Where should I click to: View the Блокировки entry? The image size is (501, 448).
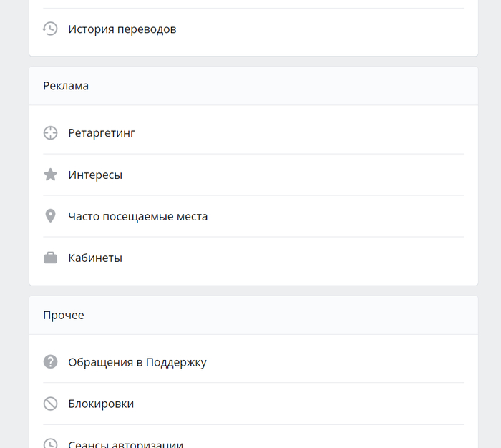point(101,404)
